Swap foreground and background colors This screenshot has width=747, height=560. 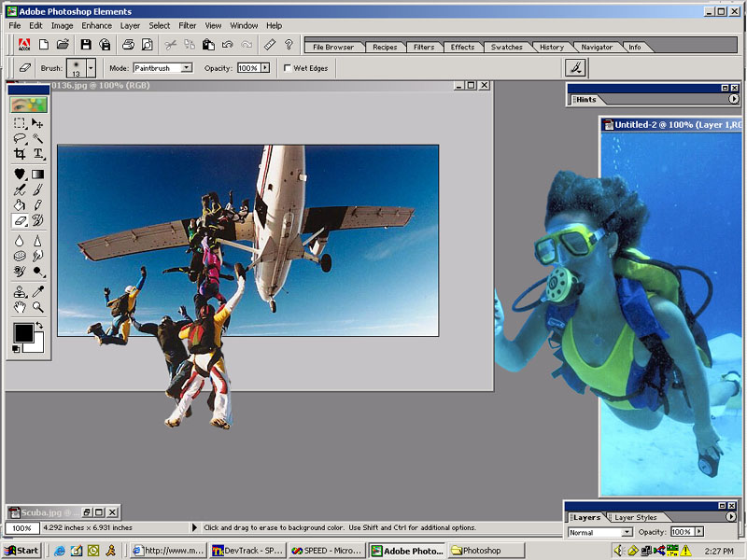tap(39, 325)
